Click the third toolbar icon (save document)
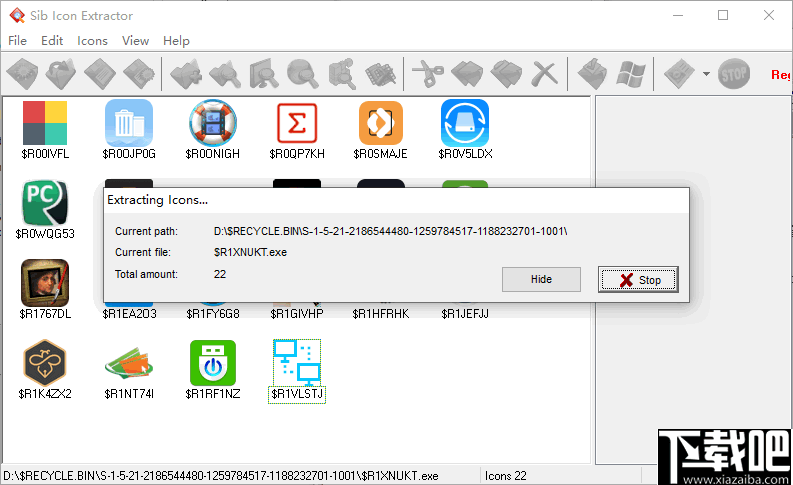793x485 pixels. tap(100, 74)
